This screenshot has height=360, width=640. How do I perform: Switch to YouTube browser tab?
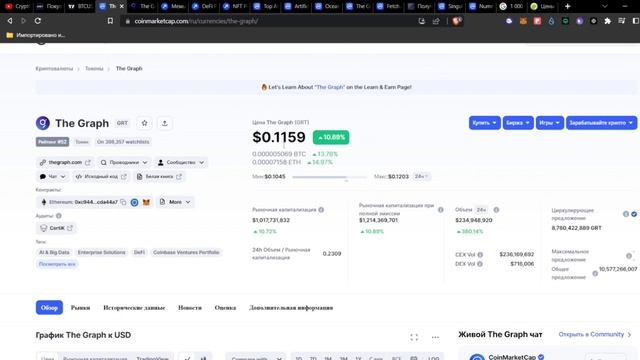click(16, 6)
